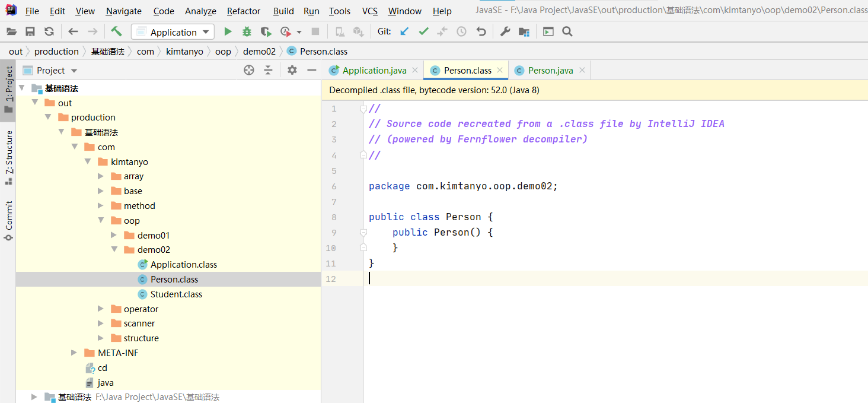Expand the demo01 folder
The height and width of the screenshot is (403, 868).
114,235
